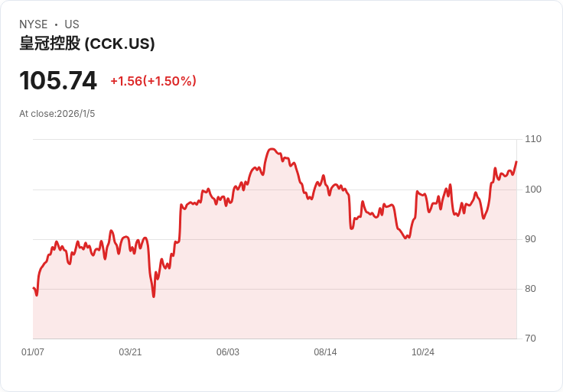Click the 01/07 date axis label
The width and height of the screenshot is (563, 392).
(33, 352)
